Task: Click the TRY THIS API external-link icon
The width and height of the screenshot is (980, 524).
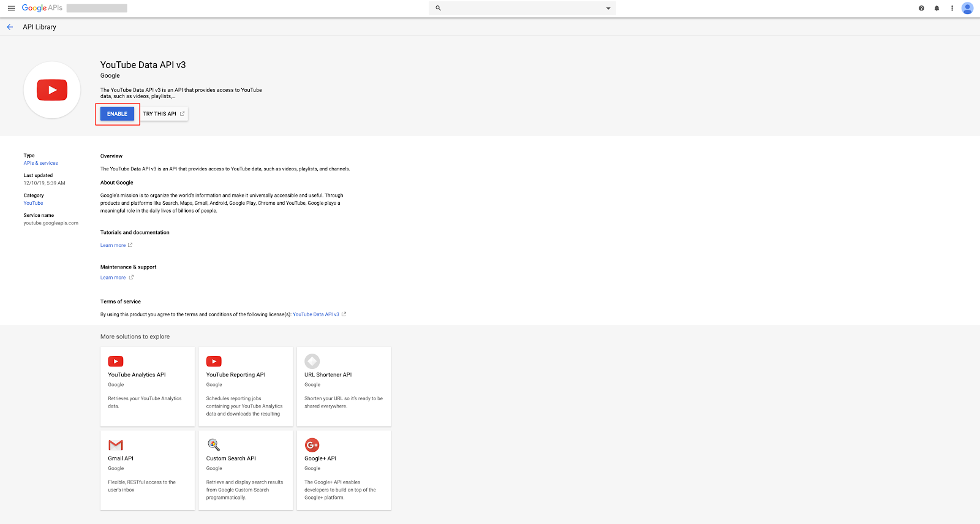Action: (182, 113)
